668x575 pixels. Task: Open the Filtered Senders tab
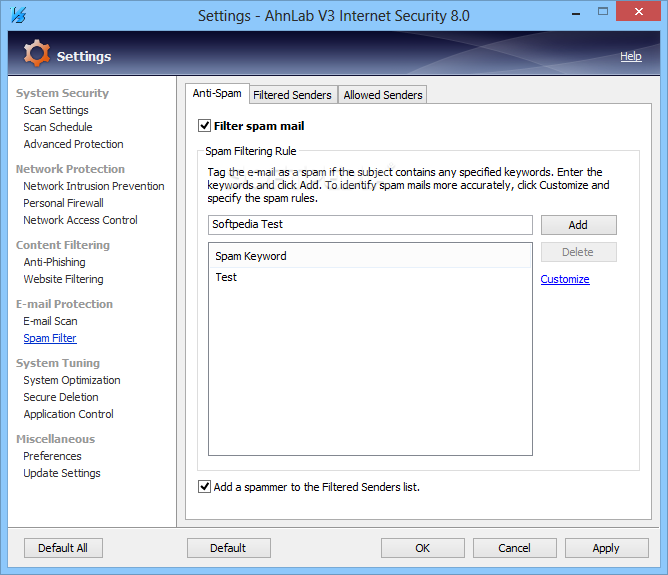(292, 95)
